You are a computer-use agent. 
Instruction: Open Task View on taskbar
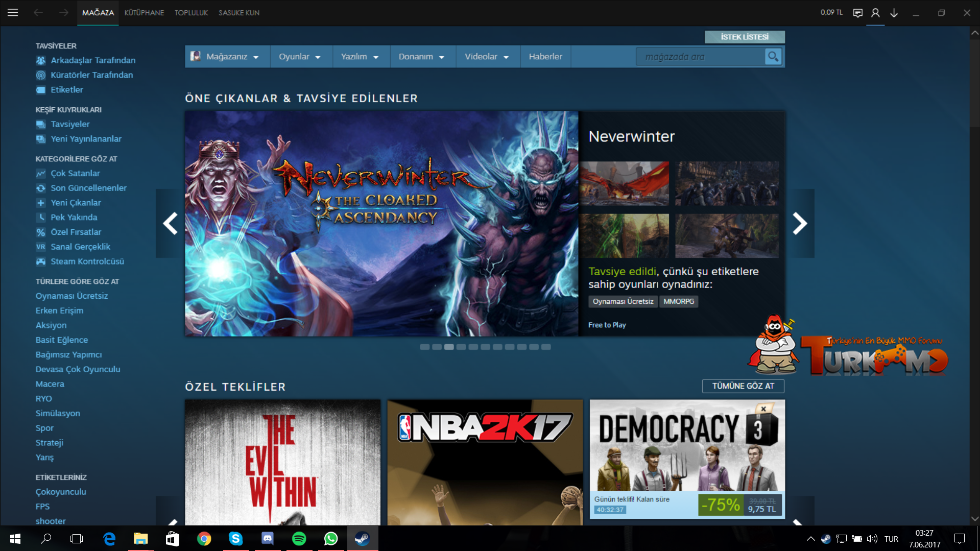point(77,539)
